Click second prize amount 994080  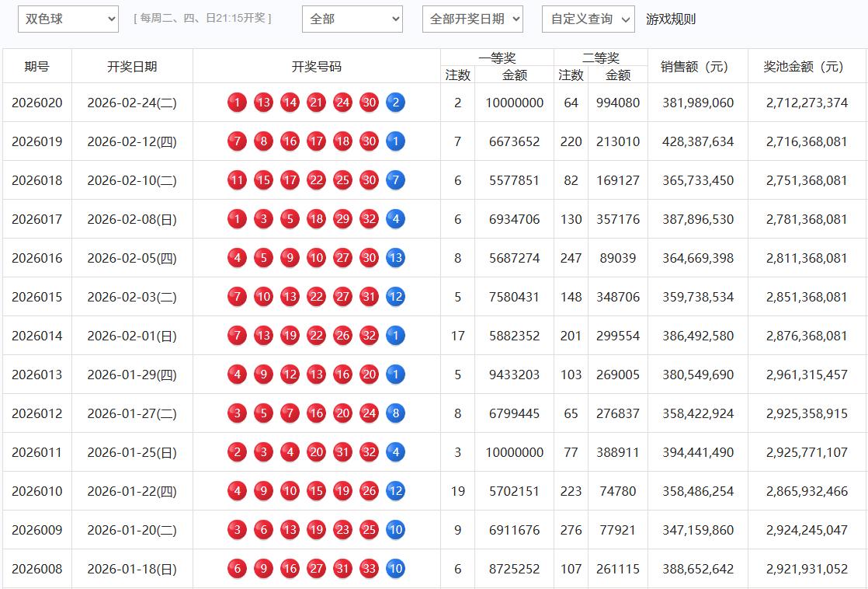point(618,103)
